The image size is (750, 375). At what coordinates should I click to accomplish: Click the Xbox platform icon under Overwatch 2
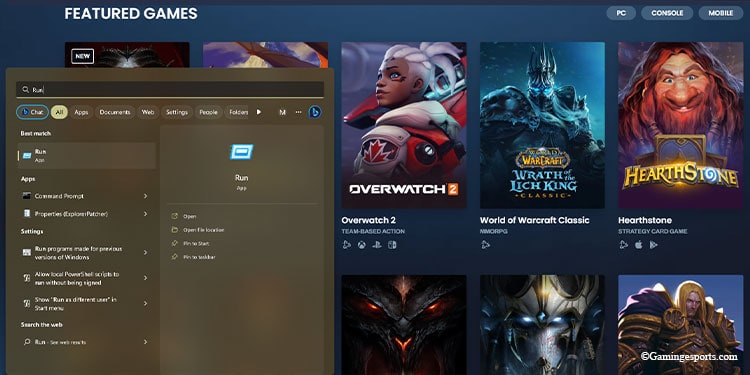click(361, 245)
